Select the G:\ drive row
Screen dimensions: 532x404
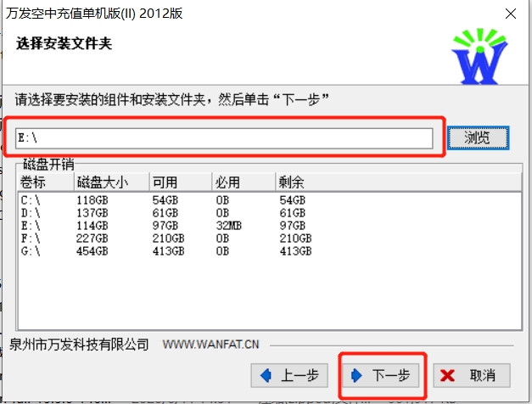coord(269,251)
